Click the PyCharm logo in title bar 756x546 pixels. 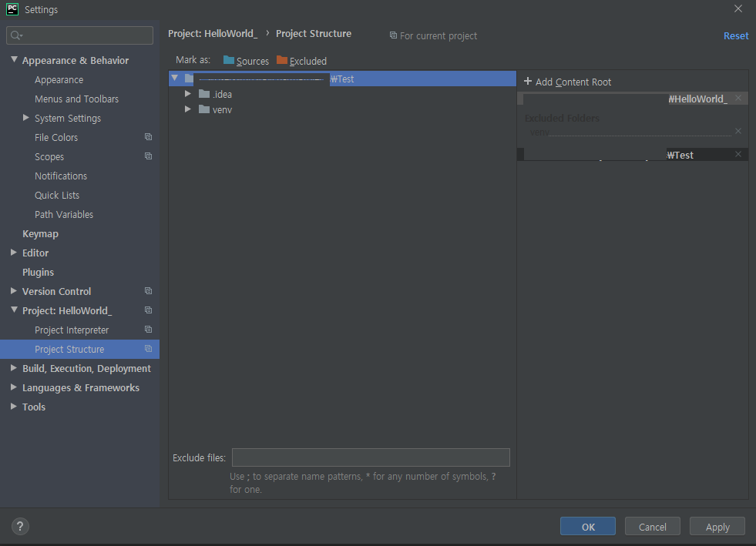click(12, 9)
